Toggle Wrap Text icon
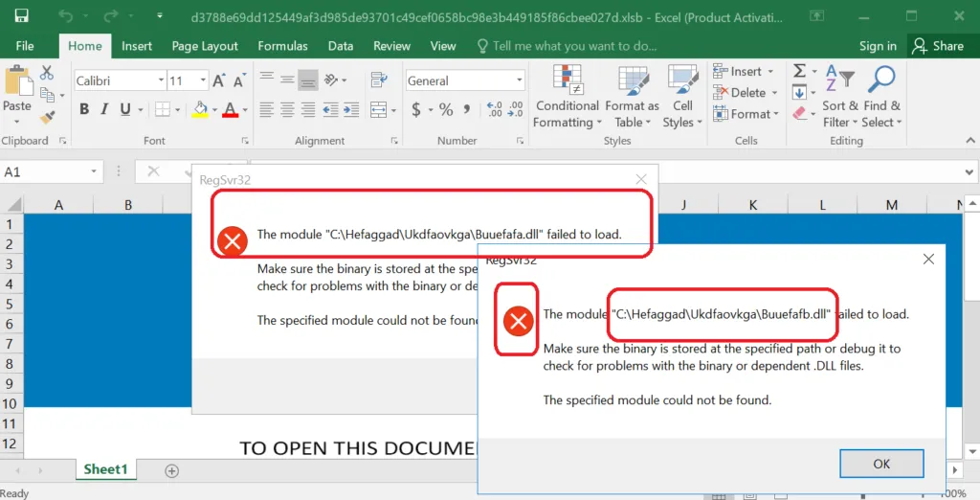 (379, 80)
